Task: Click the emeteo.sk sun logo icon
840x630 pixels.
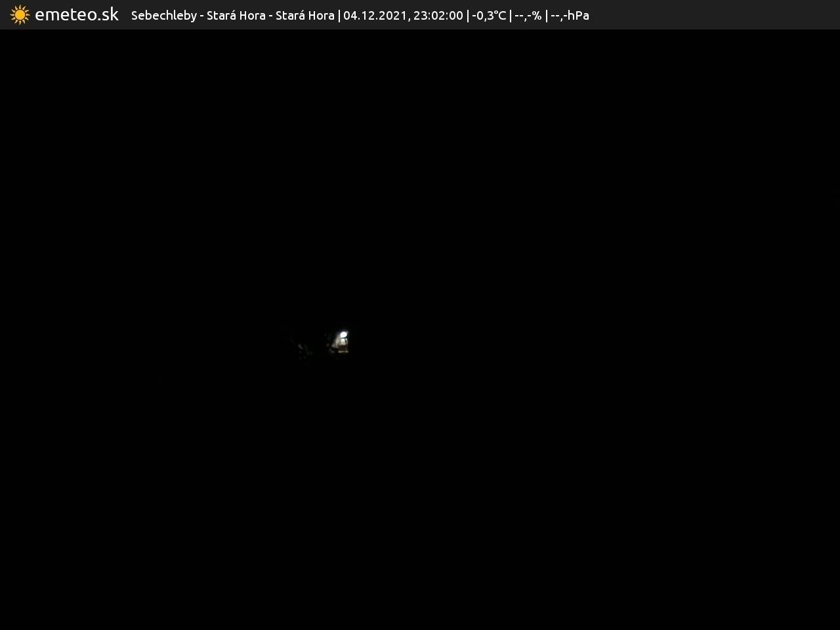Action: click(20, 14)
